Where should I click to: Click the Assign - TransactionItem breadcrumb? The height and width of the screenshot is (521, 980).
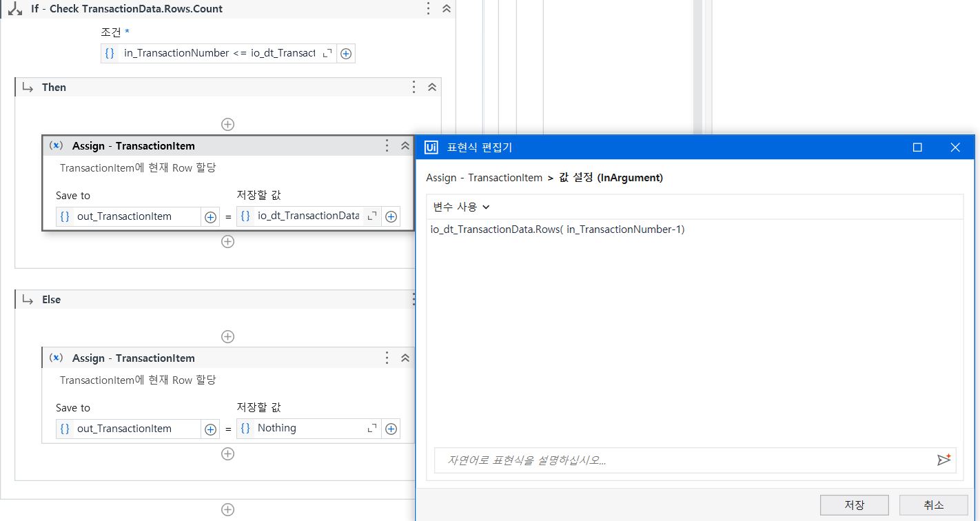pyautogui.click(x=484, y=178)
